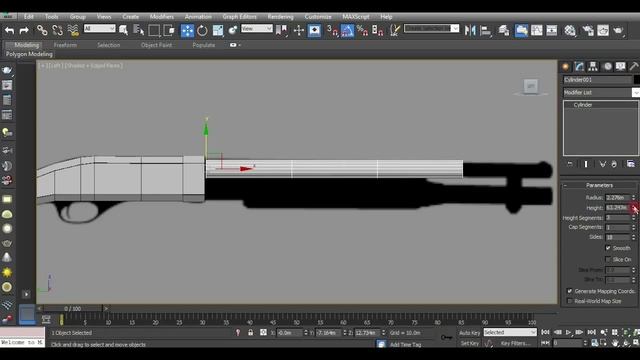Select the Freeform ribbon tab
Viewport: 640px width, 360px height.
[x=65, y=45]
